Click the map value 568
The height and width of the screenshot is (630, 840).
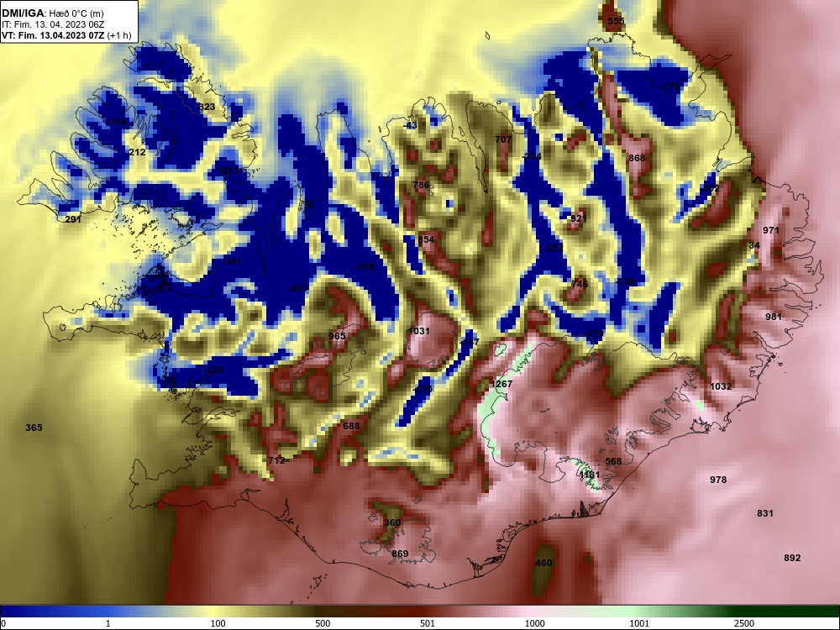[x=613, y=461]
